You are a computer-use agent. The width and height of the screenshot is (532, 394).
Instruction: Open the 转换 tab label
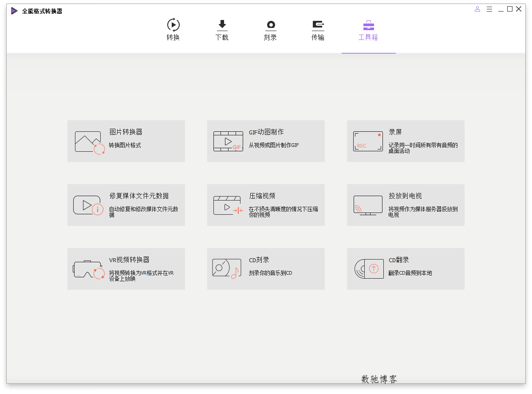tap(173, 37)
